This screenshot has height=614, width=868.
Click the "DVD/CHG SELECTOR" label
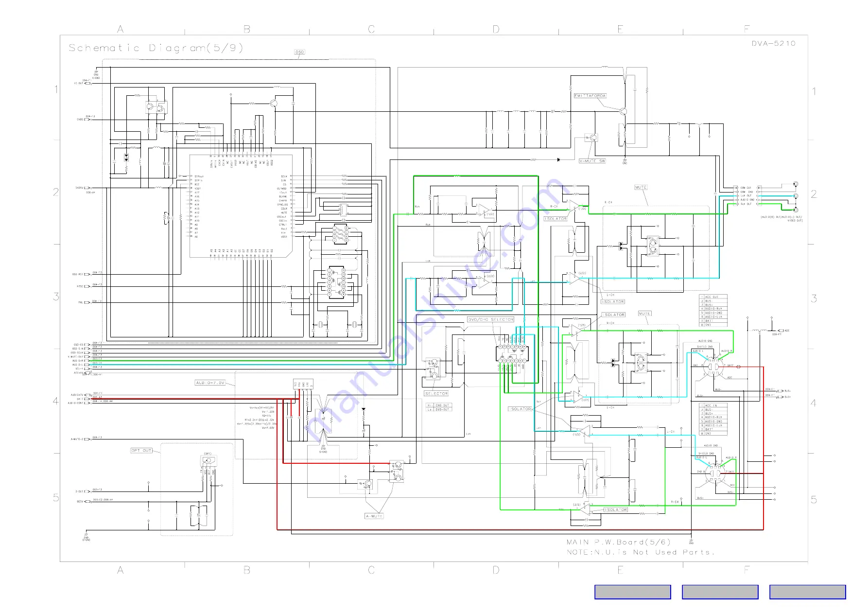[x=490, y=319]
